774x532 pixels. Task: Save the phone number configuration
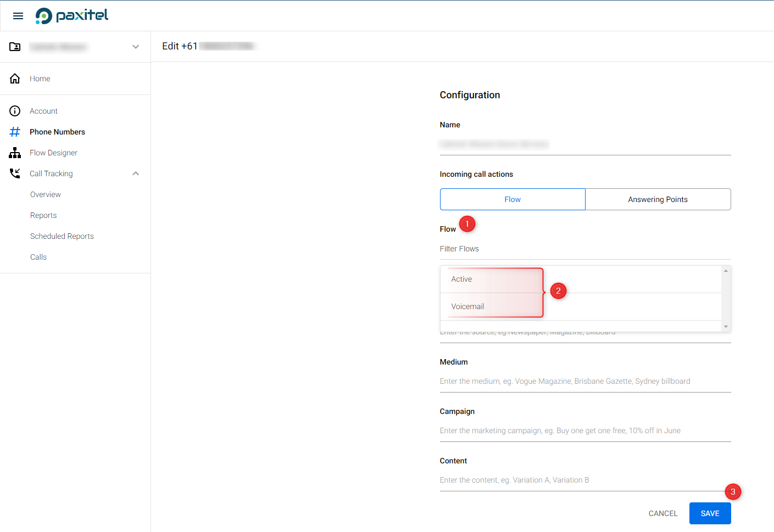(x=710, y=513)
